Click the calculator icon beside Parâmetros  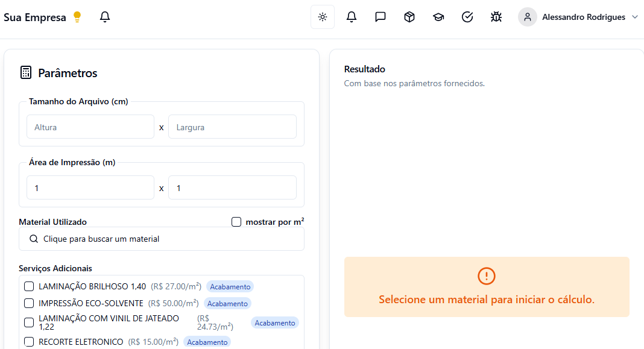coord(25,72)
